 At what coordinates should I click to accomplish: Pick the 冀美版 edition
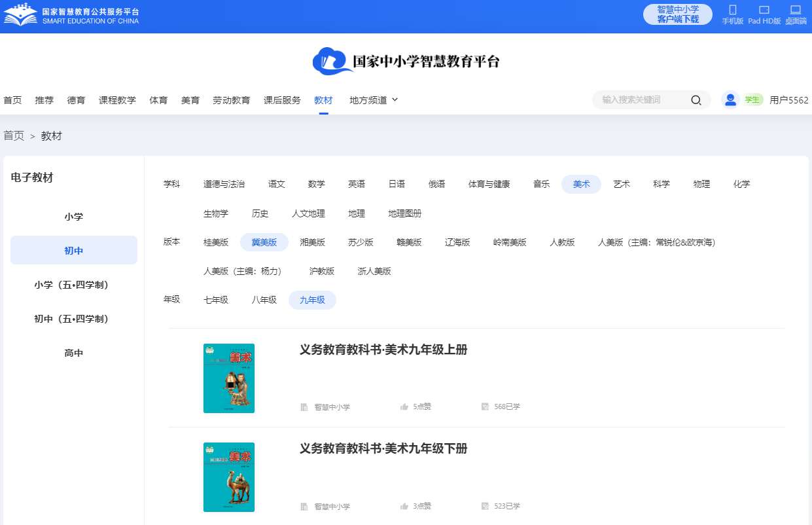click(264, 242)
